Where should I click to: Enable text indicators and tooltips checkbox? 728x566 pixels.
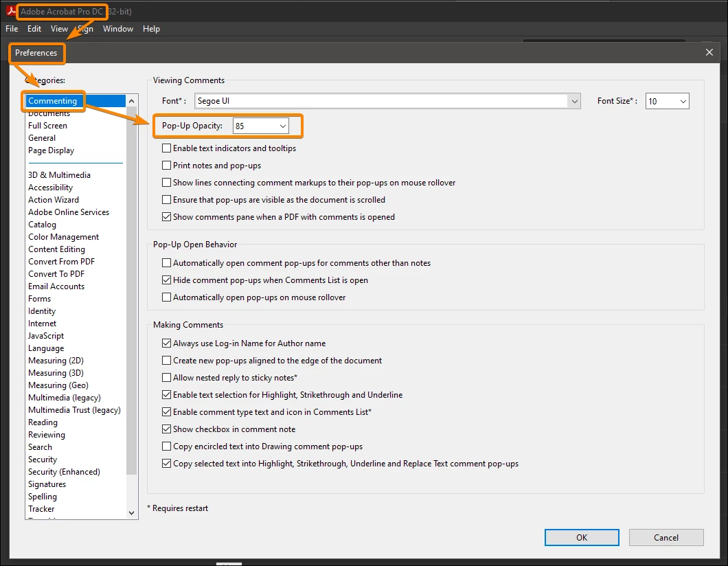pyautogui.click(x=166, y=148)
